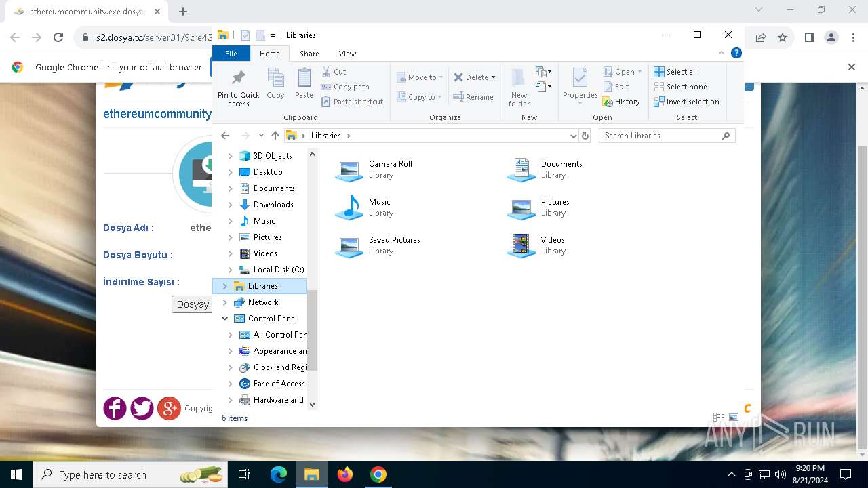This screenshot has height=488, width=868.
Task: Click Select none in ribbon
Action: 680,87
